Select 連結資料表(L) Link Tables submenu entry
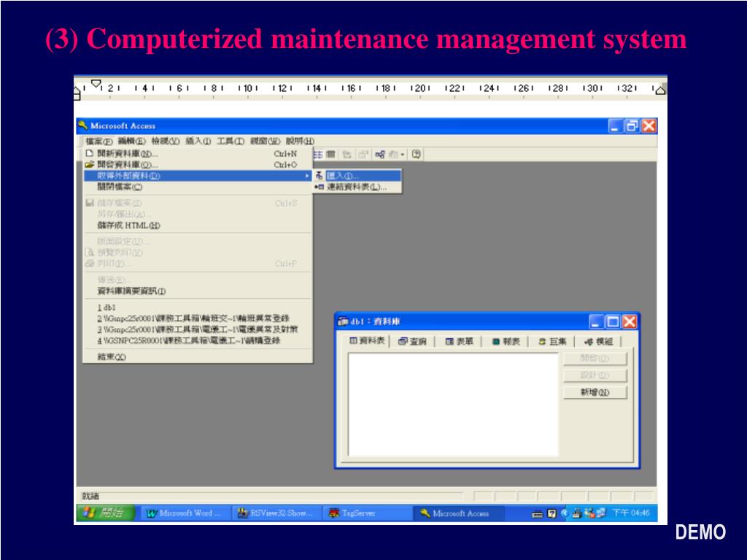This screenshot has height=560, width=747. coord(357,187)
